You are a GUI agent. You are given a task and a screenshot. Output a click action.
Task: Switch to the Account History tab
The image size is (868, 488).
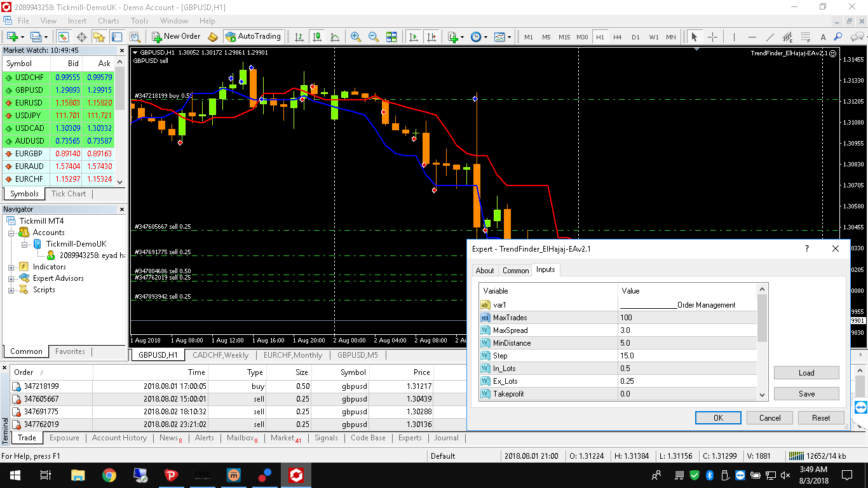(x=119, y=438)
